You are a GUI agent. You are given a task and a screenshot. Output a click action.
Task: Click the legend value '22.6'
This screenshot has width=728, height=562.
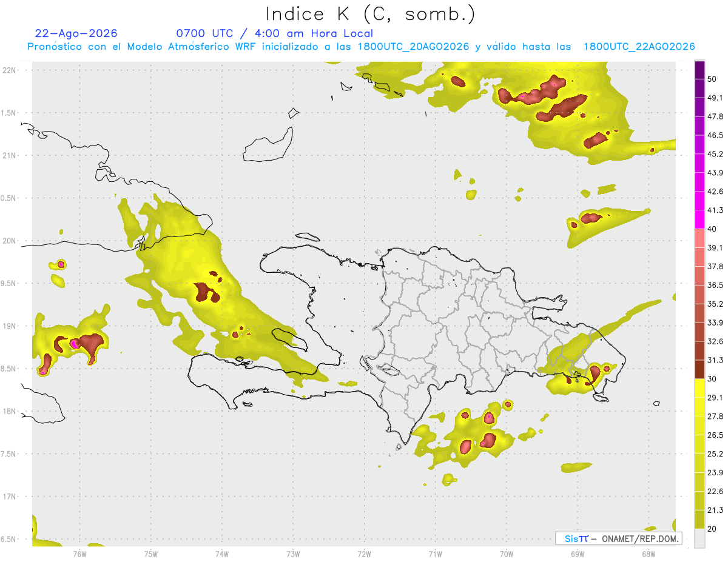click(x=715, y=491)
